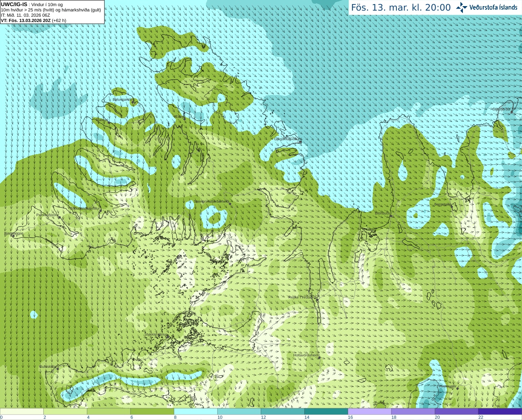Click the Hveravellir station label
The width and height of the screenshot is (522, 420).
(448, 386)
